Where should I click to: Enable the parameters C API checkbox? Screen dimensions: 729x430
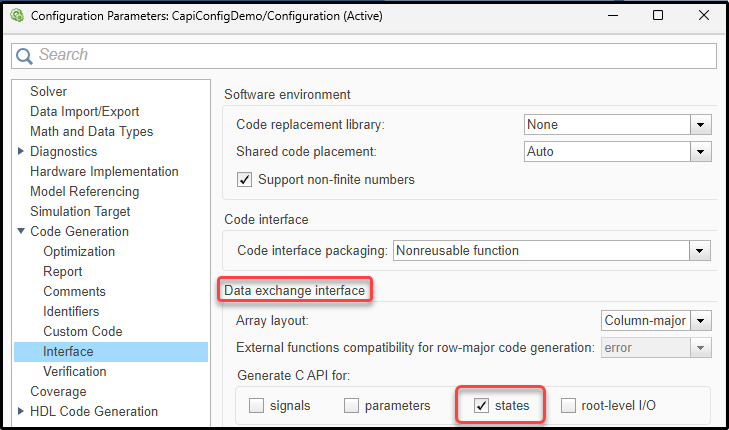[352, 406]
